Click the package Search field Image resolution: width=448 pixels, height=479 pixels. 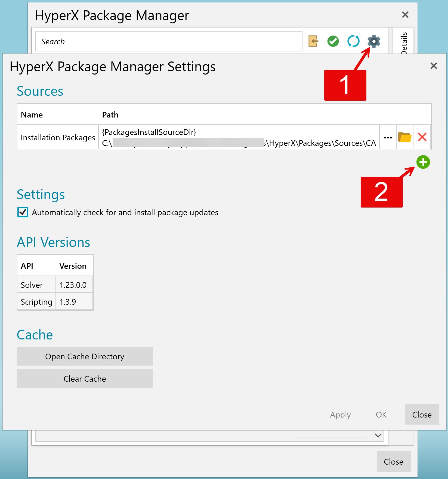169,41
